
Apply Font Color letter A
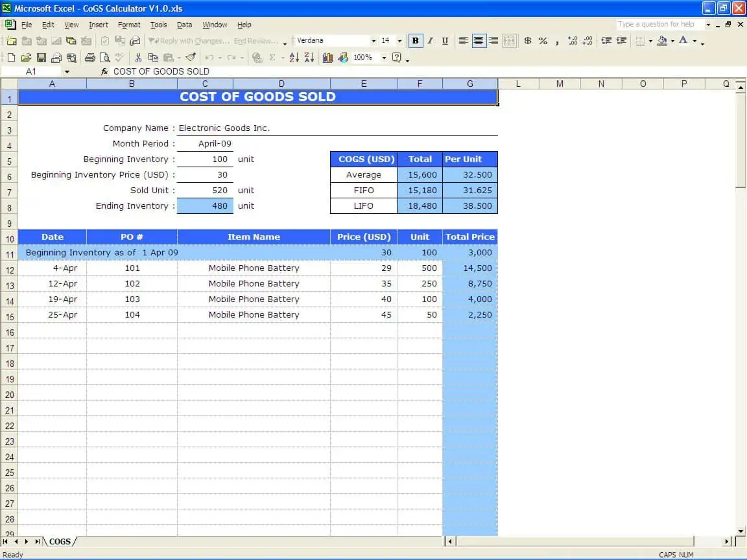pos(683,41)
